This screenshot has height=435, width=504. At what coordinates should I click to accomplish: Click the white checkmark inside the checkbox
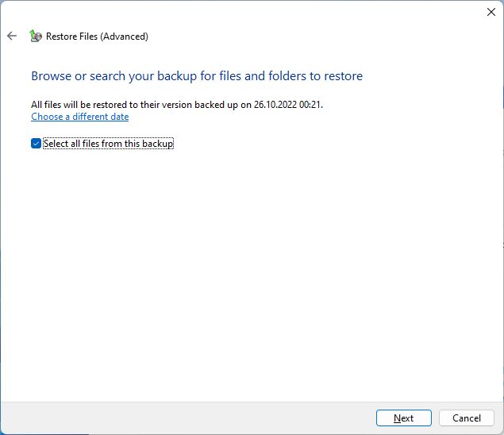pyautogui.click(x=36, y=144)
